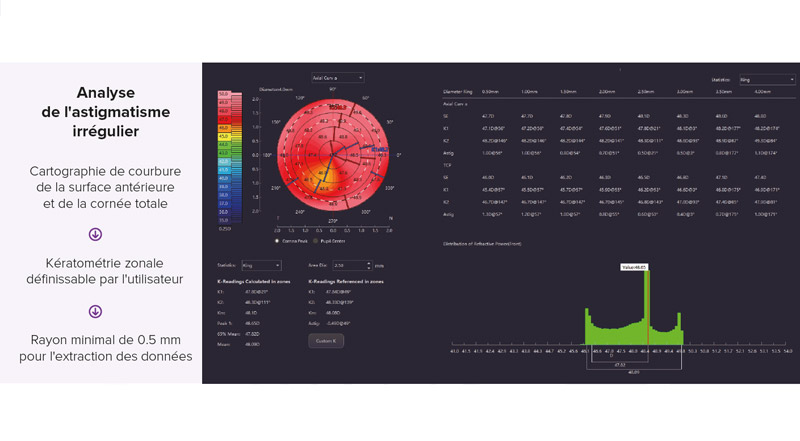The height and width of the screenshot is (441, 800).
Task: Click the orange marker line in the histogram
Action: (648, 307)
